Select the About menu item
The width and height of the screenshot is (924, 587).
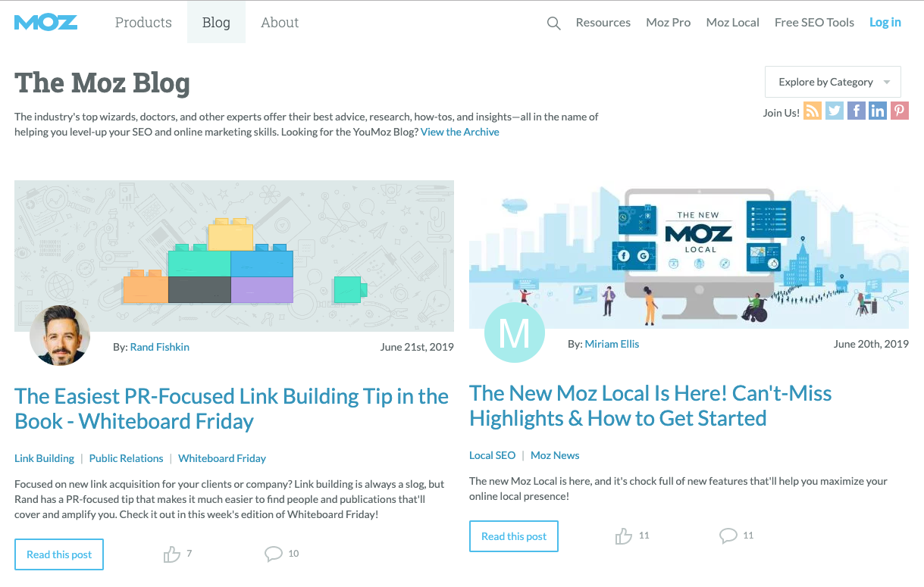pyautogui.click(x=279, y=22)
